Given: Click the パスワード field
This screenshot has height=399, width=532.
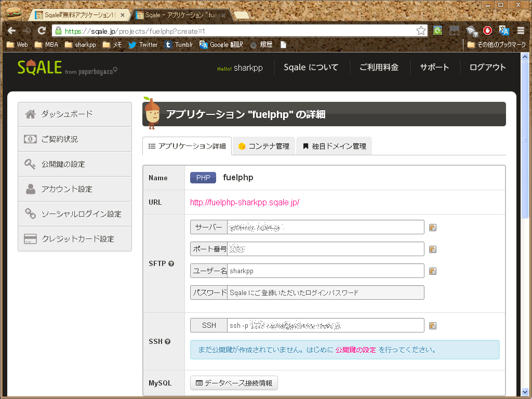Looking at the screenshot, I should 326,292.
